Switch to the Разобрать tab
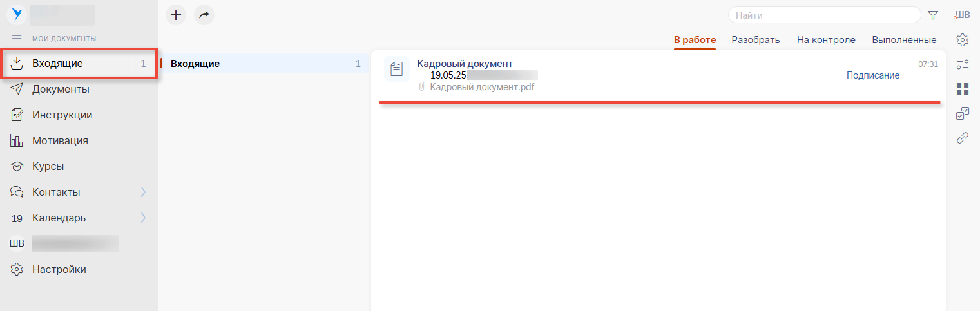The height and width of the screenshot is (311, 980). (x=756, y=40)
